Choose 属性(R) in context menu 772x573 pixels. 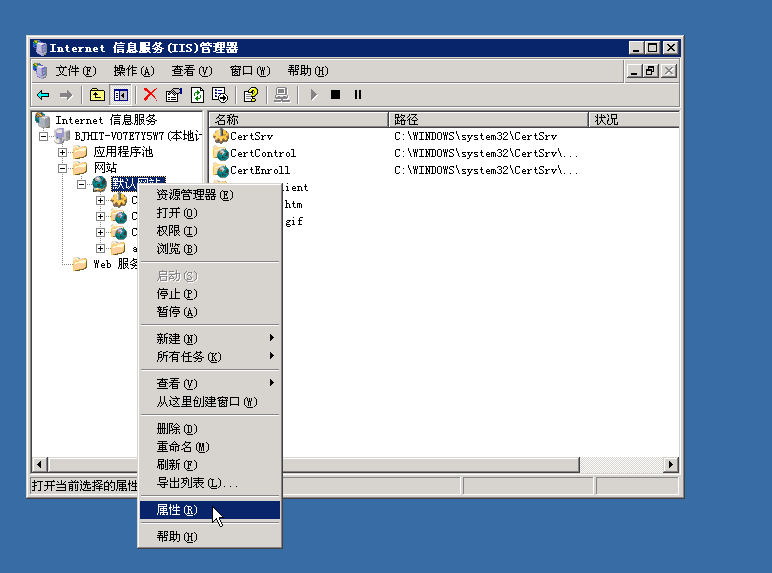point(210,510)
